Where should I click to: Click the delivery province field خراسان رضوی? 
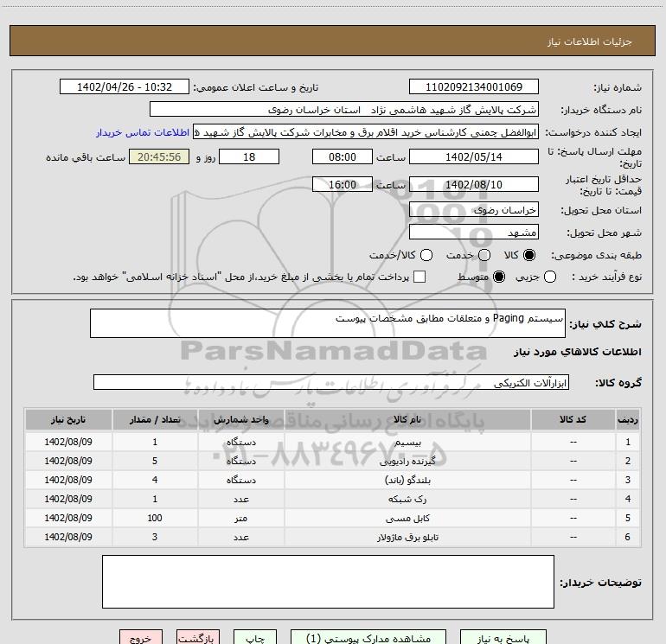474,209
